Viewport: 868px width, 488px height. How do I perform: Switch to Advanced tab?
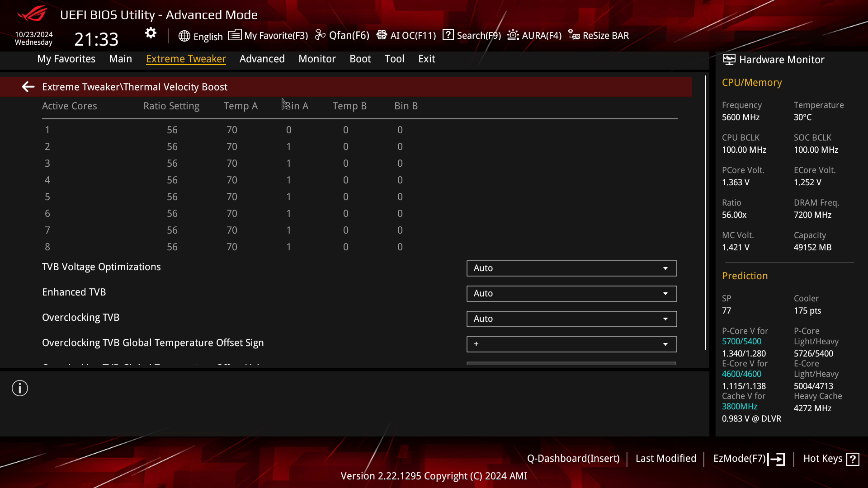coord(262,58)
